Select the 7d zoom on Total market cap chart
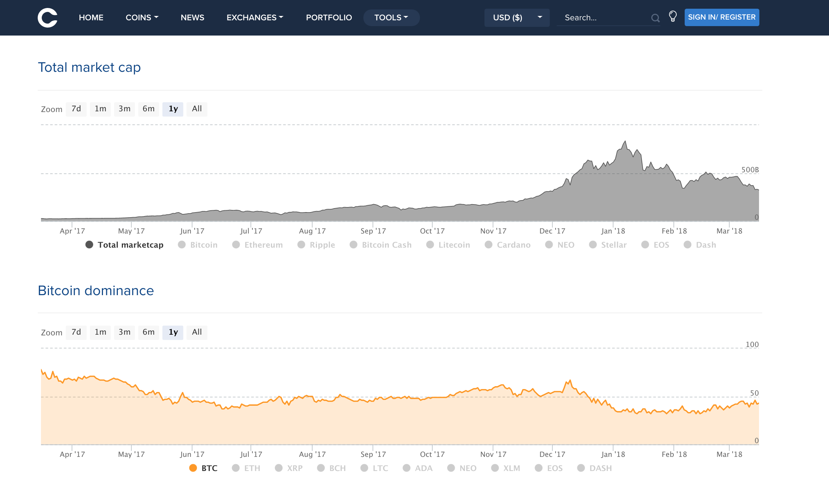The width and height of the screenshot is (829, 504). pos(76,109)
